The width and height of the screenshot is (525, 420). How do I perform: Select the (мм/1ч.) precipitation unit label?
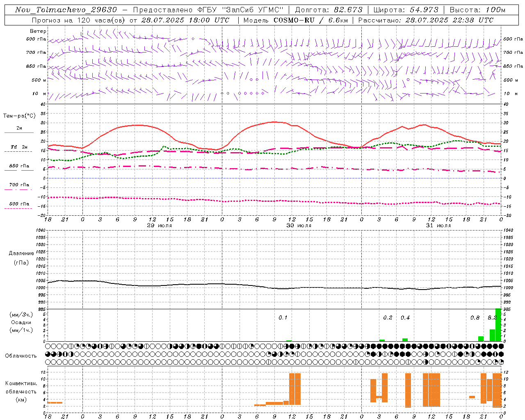(x=21, y=330)
